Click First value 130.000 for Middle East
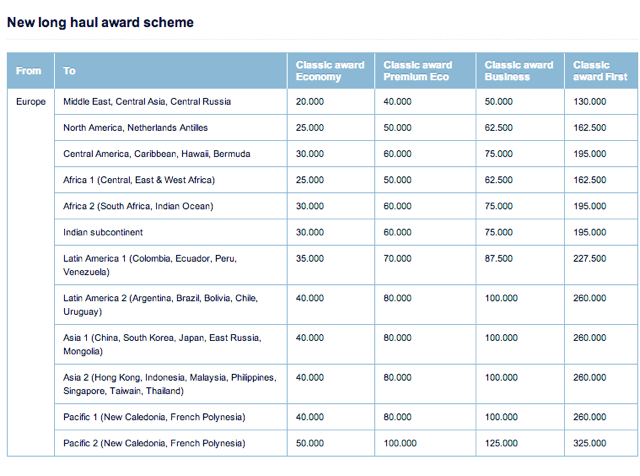The height and width of the screenshot is (476, 640). click(590, 102)
